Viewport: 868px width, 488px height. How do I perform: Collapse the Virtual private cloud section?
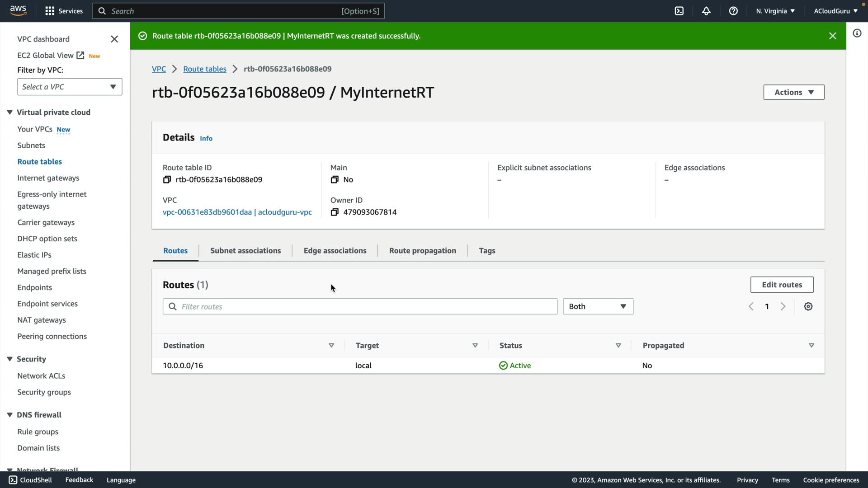pyautogui.click(x=9, y=113)
